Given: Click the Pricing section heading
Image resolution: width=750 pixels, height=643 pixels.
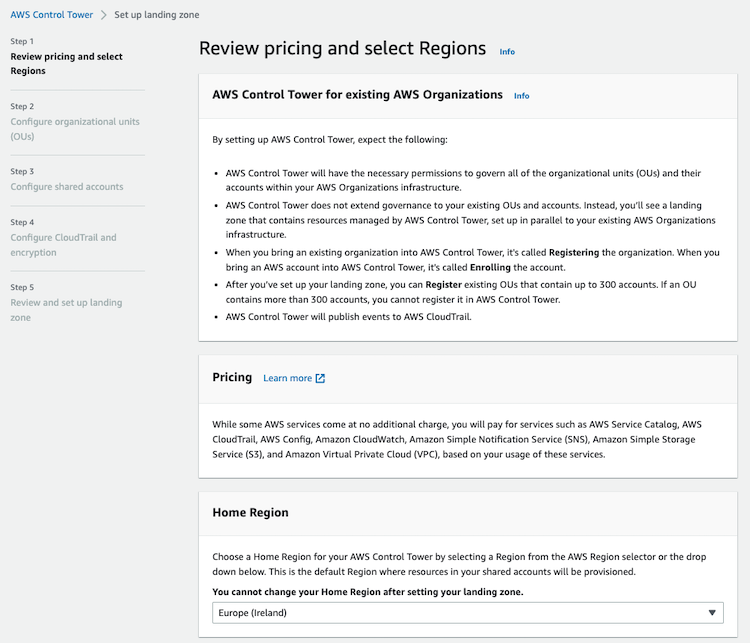Looking at the screenshot, I should (x=232, y=378).
